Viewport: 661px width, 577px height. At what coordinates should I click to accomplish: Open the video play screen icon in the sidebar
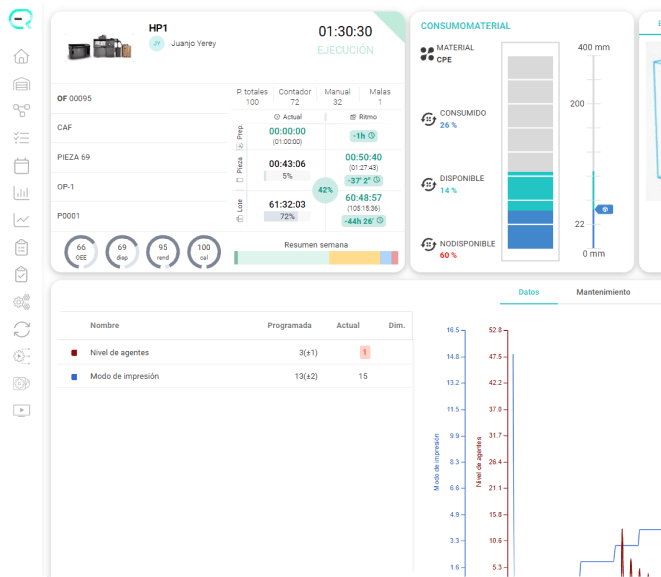pyautogui.click(x=21, y=410)
